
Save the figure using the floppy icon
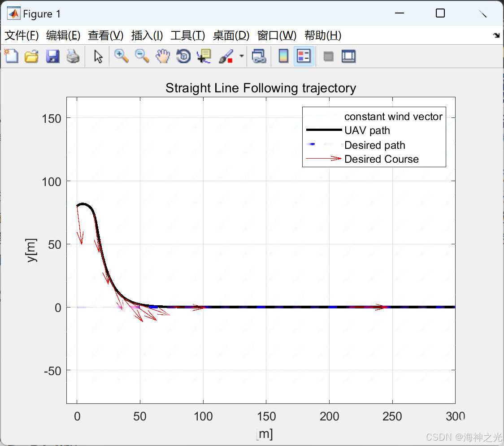[52, 56]
